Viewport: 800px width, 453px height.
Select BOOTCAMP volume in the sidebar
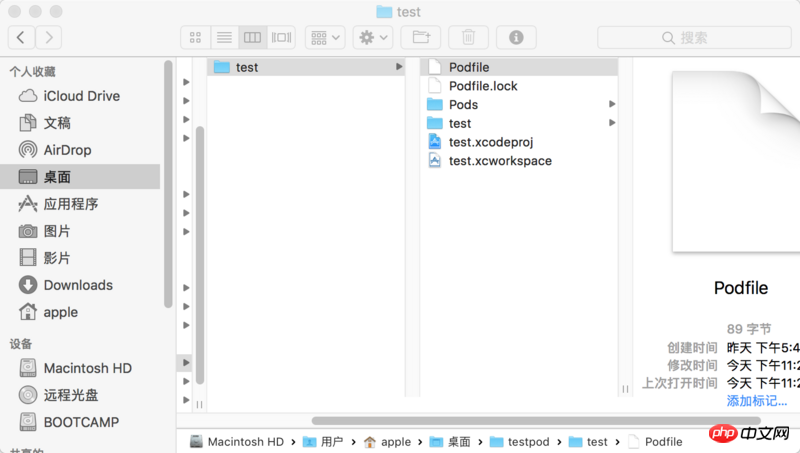pyautogui.click(x=82, y=422)
